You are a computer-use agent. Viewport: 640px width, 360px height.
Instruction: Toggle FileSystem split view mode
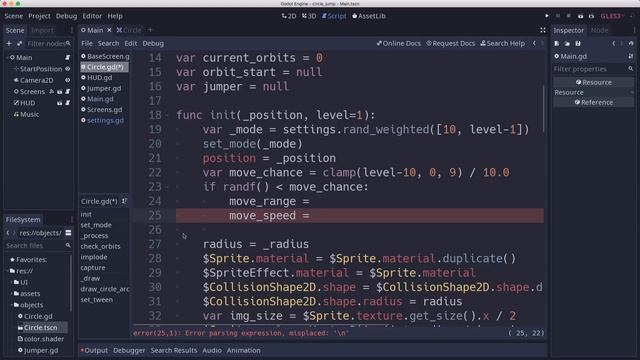68,233
